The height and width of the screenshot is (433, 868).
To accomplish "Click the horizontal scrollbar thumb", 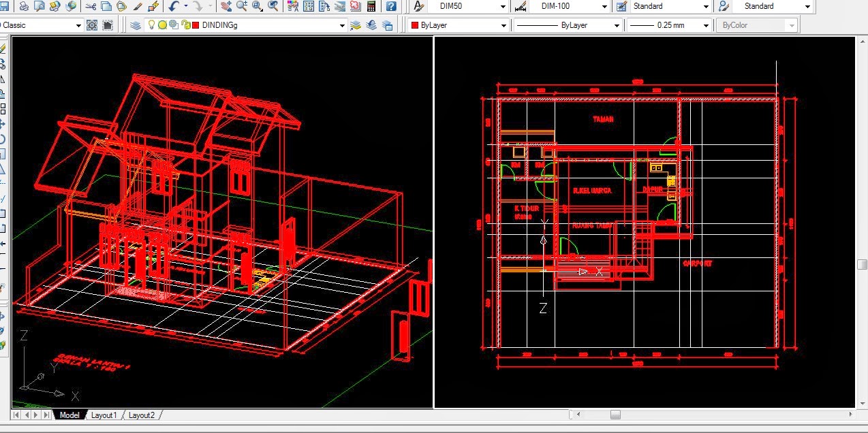I will [615, 414].
